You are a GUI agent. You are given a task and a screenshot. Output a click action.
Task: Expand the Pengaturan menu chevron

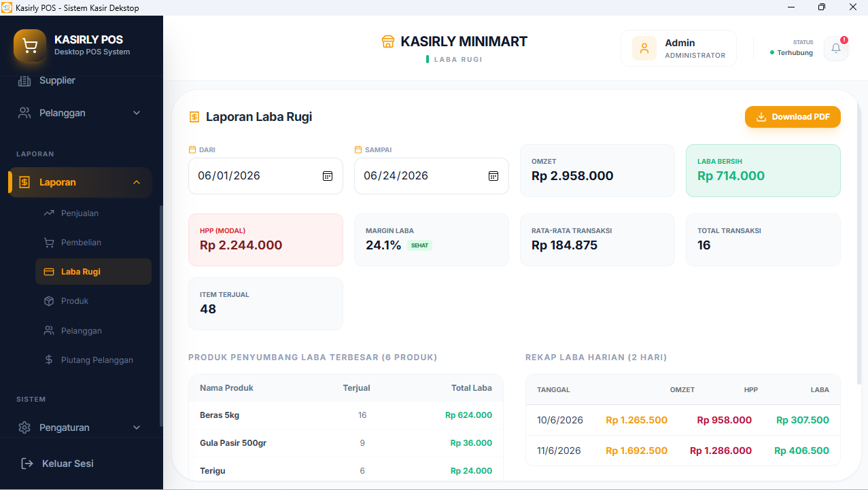(x=137, y=427)
